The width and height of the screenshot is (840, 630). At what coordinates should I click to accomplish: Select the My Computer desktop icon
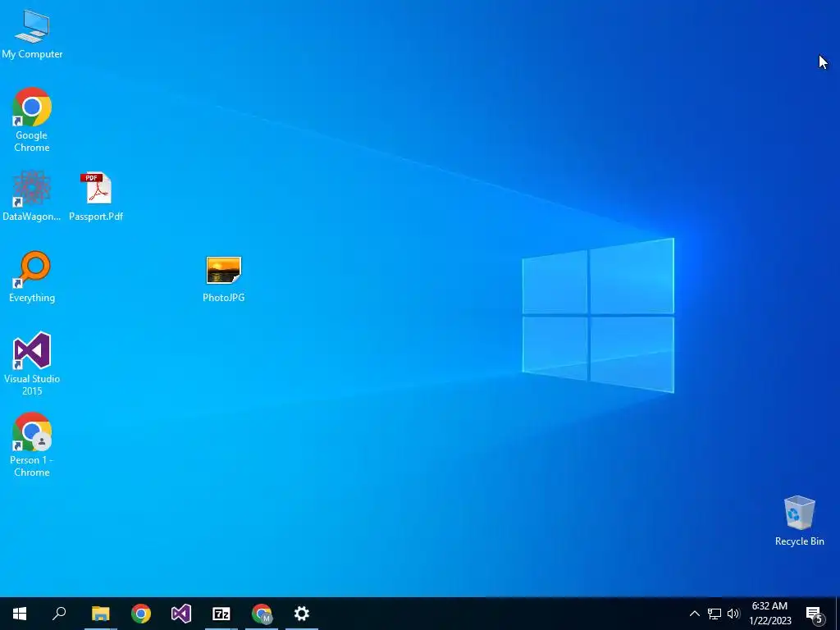pos(32,34)
